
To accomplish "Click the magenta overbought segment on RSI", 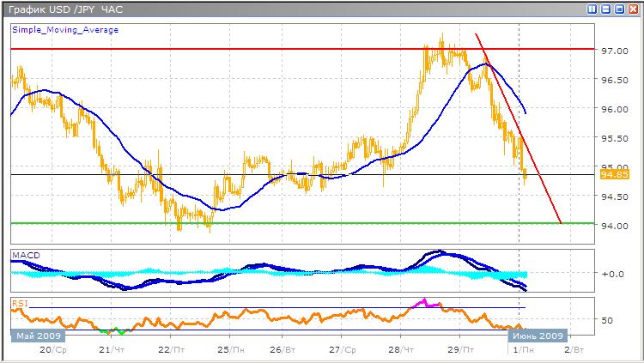I will tap(427, 303).
